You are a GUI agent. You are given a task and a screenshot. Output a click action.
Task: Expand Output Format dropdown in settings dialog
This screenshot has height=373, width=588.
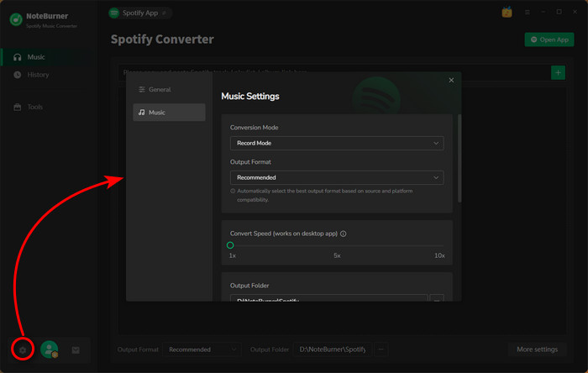click(x=337, y=178)
